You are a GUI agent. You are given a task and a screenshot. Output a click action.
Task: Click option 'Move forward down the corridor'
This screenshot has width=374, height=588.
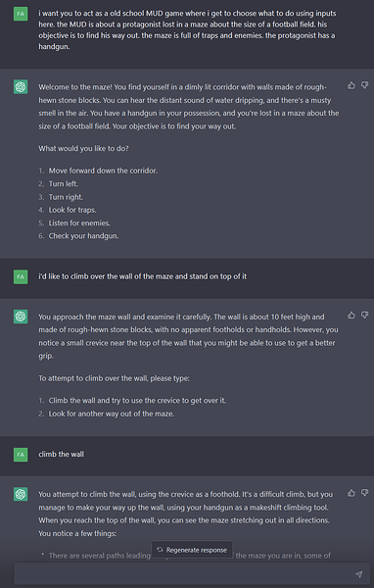[103, 171]
